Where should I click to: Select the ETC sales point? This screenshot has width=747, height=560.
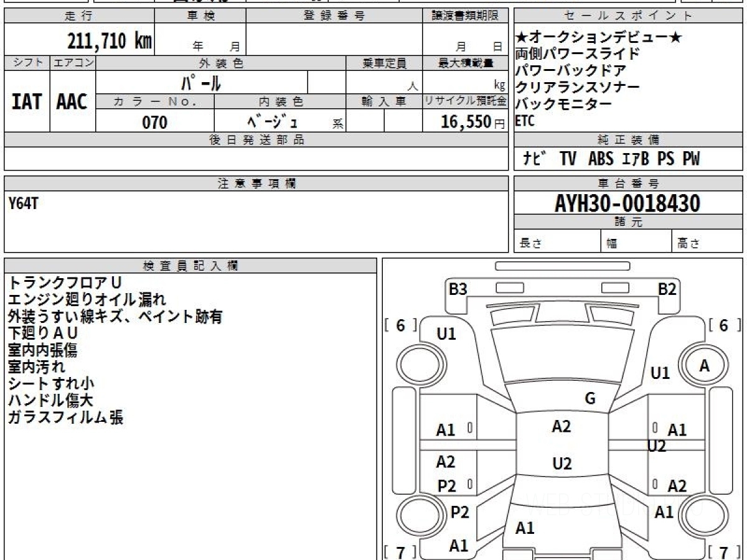point(525,121)
